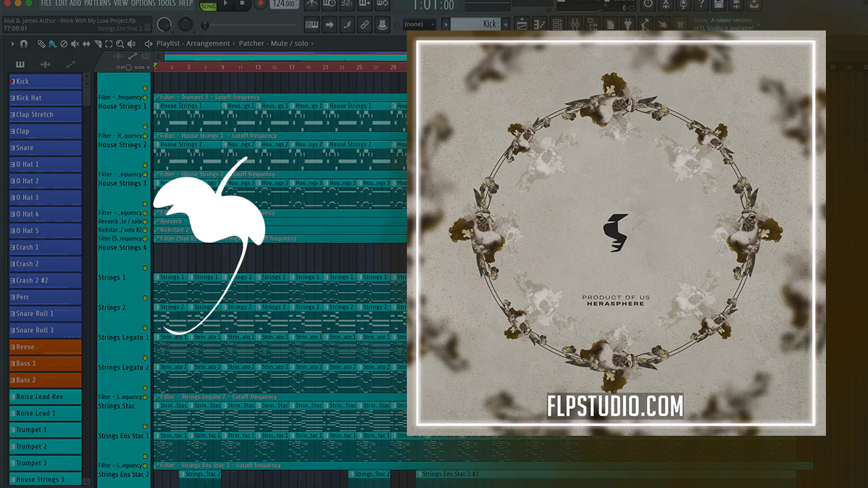
Task: Open the FILE menu
Action: pos(46,4)
